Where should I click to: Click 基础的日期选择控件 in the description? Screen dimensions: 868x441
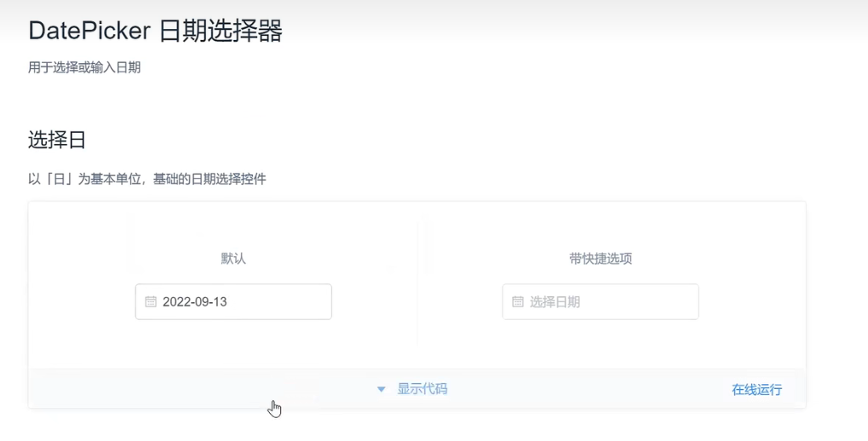tap(210, 179)
